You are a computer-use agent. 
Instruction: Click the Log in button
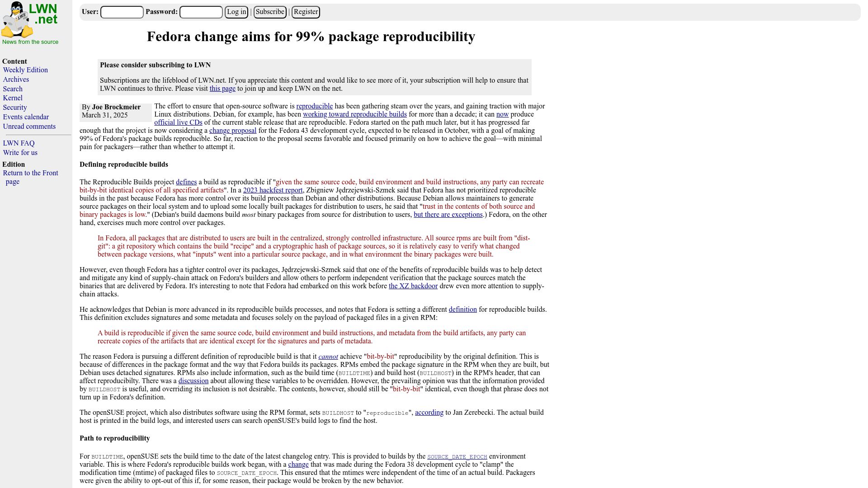(x=236, y=12)
